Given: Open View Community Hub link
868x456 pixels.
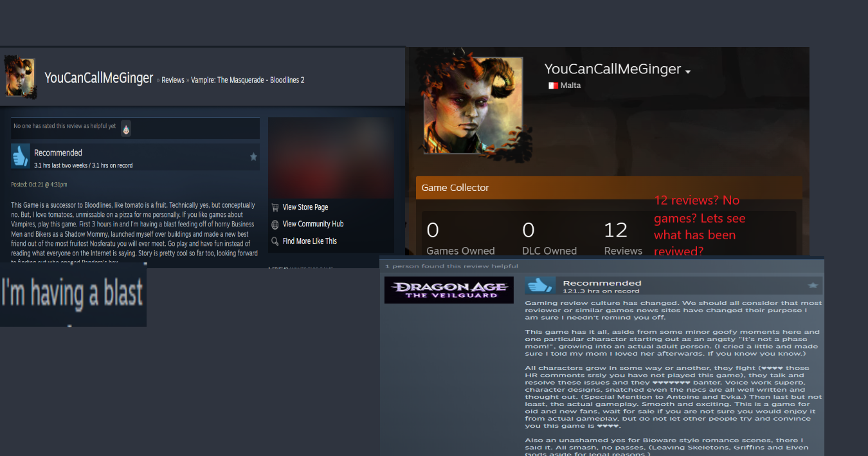Looking at the screenshot, I should (x=313, y=224).
